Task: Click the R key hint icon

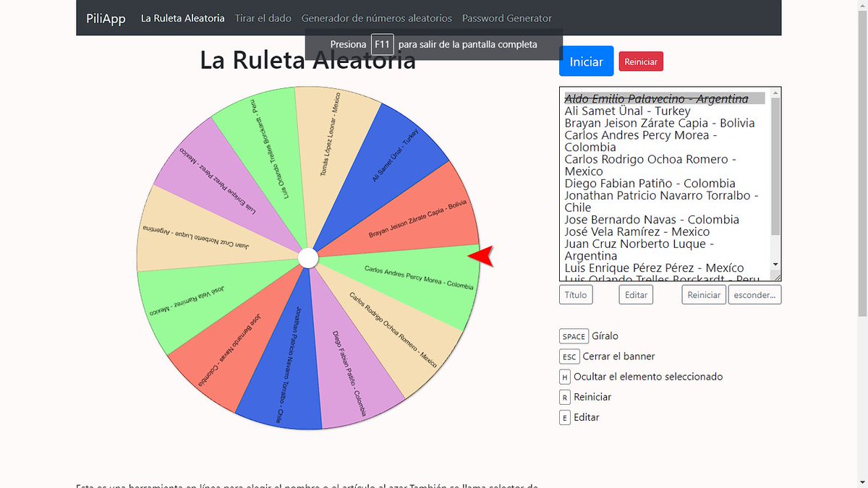Action: coord(565,397)
